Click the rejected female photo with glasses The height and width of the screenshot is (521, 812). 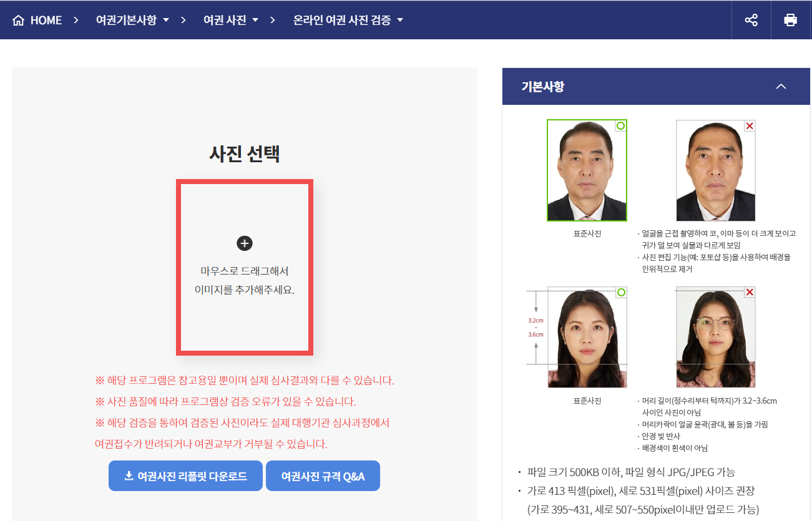coord(715,337)
